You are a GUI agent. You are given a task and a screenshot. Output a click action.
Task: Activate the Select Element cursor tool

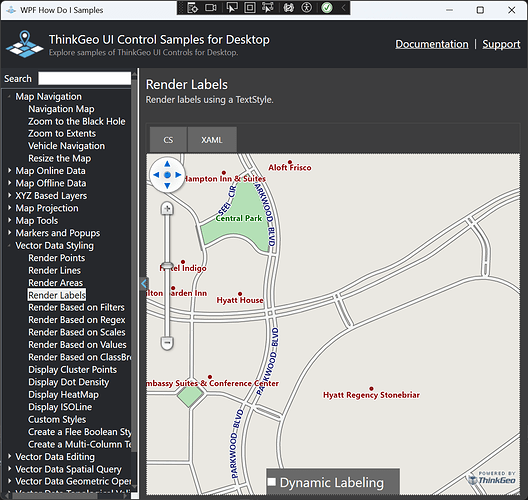pyautogui.click(x=232, y=8)
